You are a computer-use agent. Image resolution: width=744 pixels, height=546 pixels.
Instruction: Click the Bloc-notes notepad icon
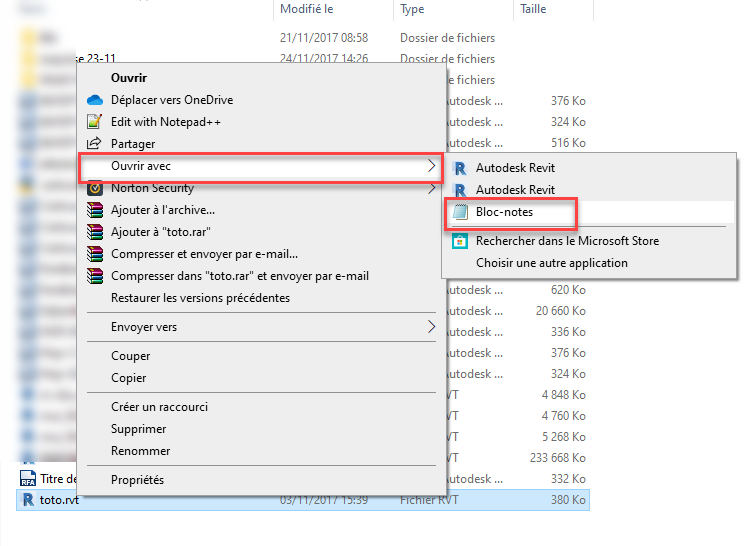pos(460,212)
